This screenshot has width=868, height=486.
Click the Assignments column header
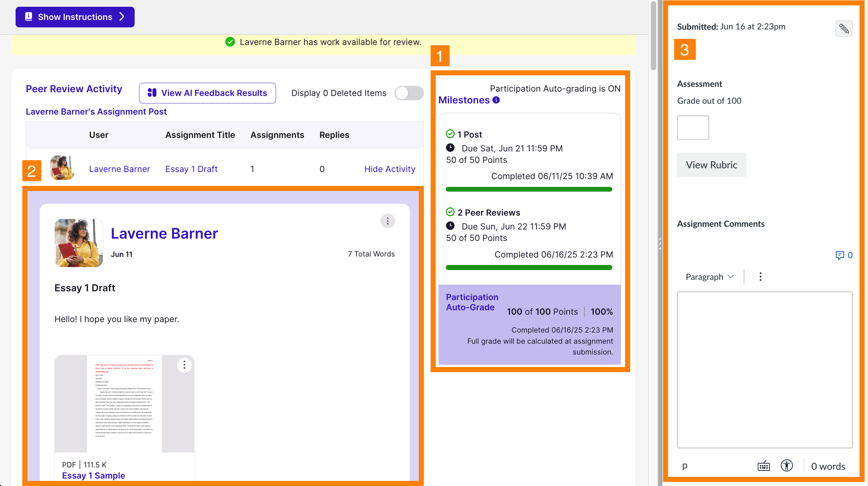pyautogui.click(x=277, y=135)
